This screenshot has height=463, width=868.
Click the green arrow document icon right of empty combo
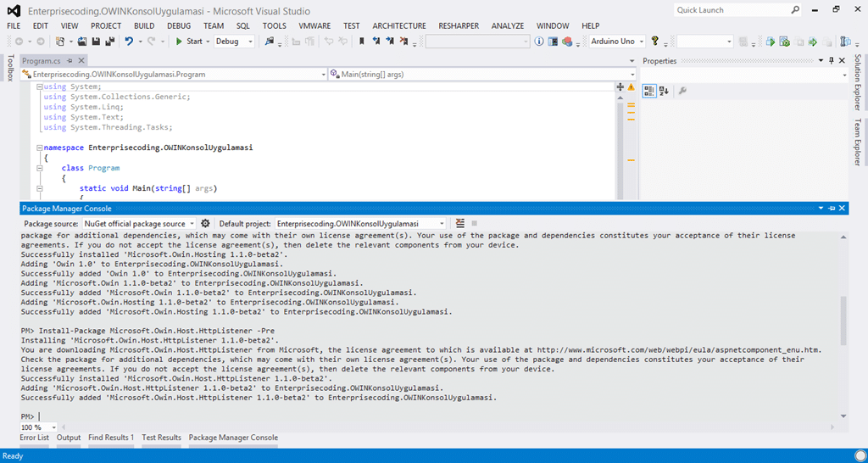tap(770, 42)
